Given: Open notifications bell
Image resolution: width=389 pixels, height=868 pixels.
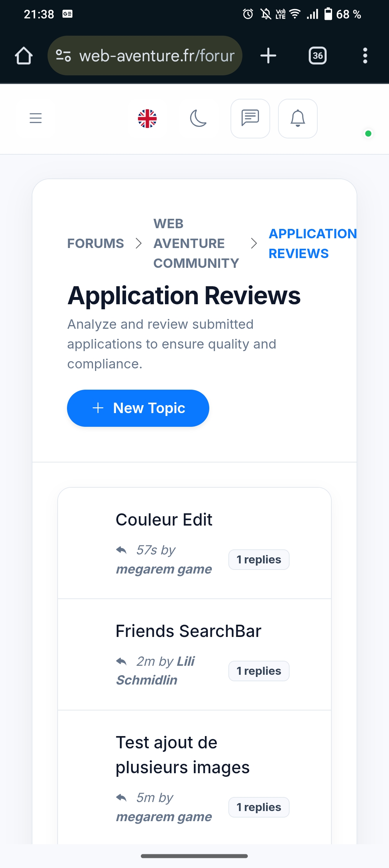Looking at the screenshot, I should click(x=298, y=119).
